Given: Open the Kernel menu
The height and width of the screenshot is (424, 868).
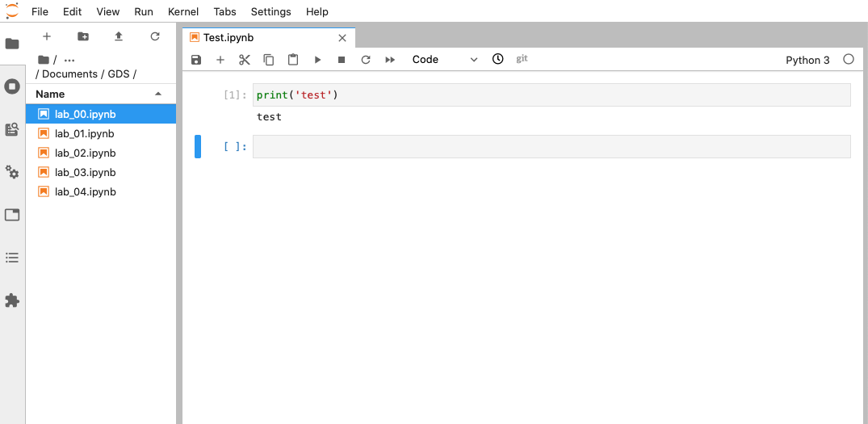Looking at the screenshot, I should [183, 11].
